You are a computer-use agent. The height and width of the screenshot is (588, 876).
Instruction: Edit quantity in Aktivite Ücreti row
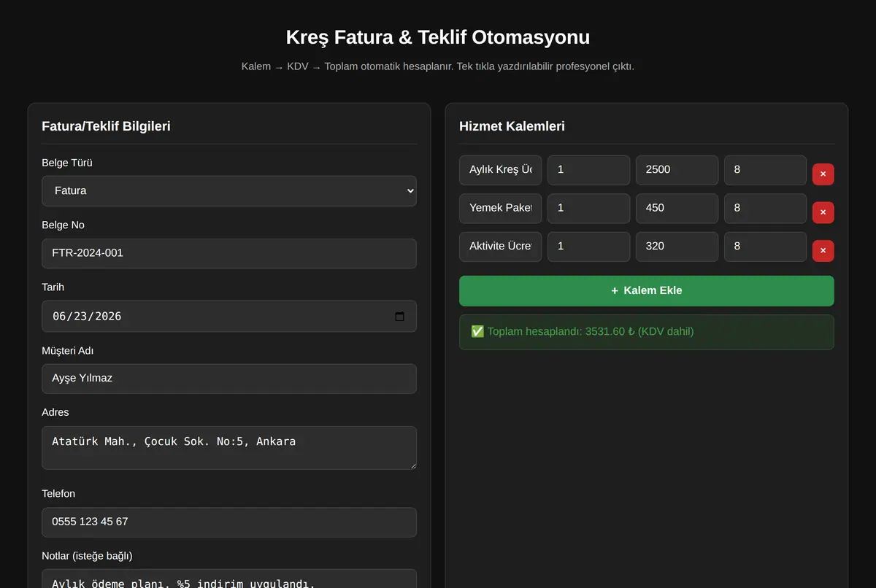pyautogui.click(x=588, y=247)
